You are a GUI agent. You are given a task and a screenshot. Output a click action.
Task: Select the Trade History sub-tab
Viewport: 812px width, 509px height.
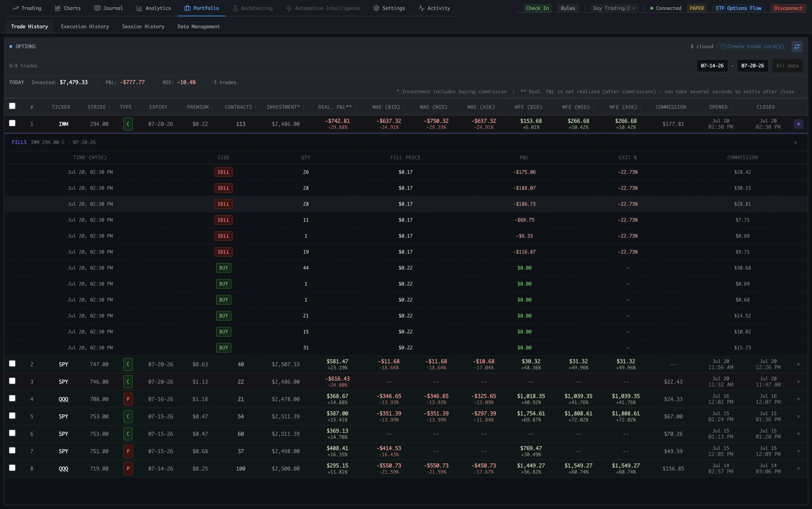coord(29,26)
